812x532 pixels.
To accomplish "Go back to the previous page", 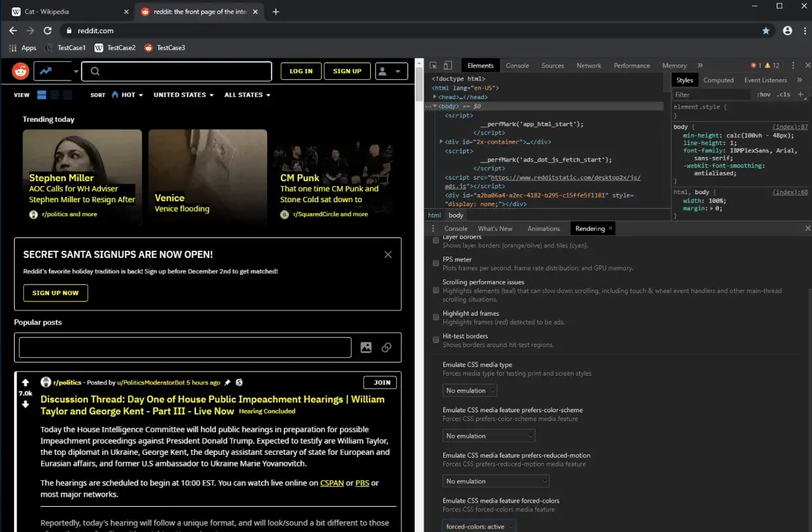I will coord(13,31).
